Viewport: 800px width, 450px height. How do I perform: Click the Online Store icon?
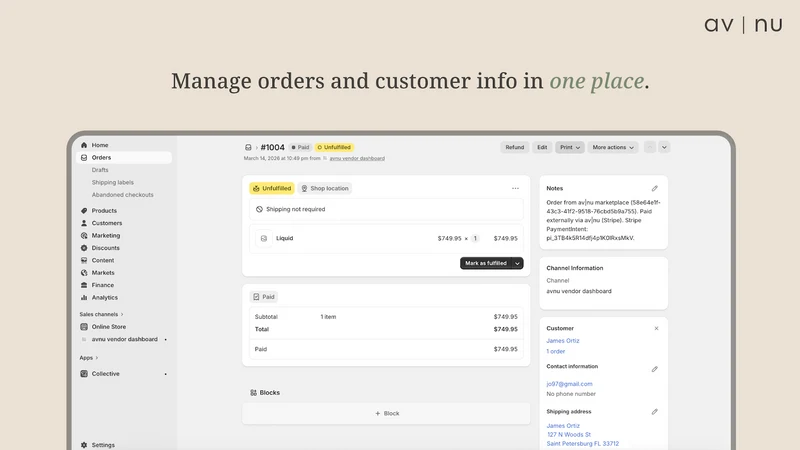[84, 327]
